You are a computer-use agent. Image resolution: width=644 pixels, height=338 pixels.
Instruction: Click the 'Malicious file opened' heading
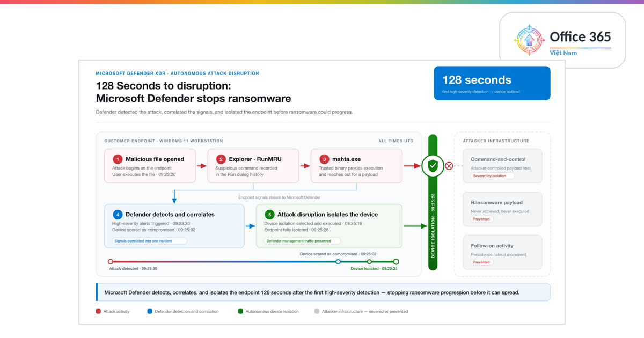155,159
